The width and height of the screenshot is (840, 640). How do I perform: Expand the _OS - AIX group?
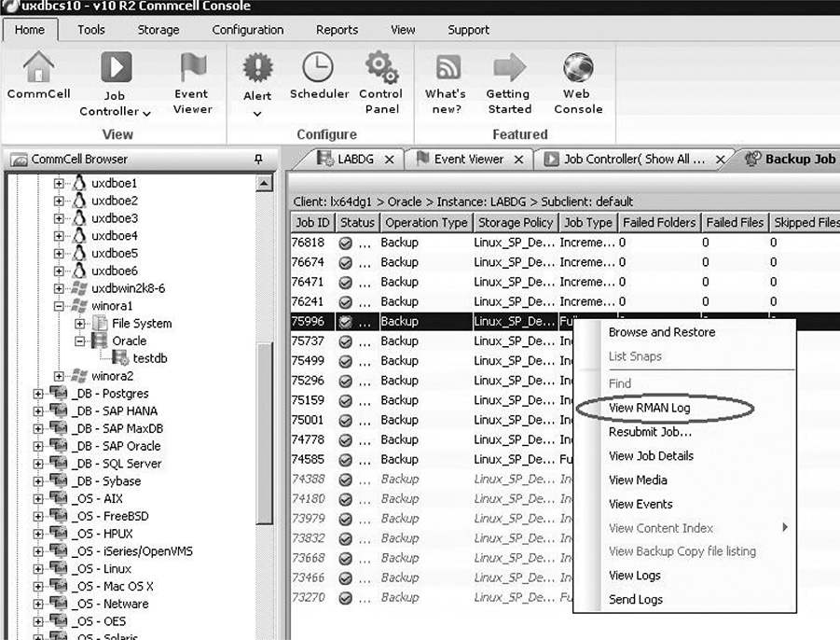pyautogui.click(x=38, y=498)
